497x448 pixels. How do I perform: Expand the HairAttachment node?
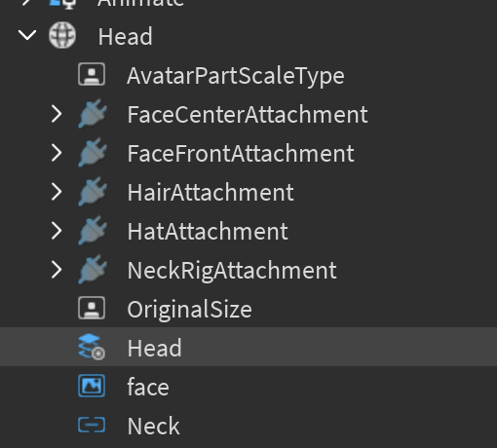[57, 192]
